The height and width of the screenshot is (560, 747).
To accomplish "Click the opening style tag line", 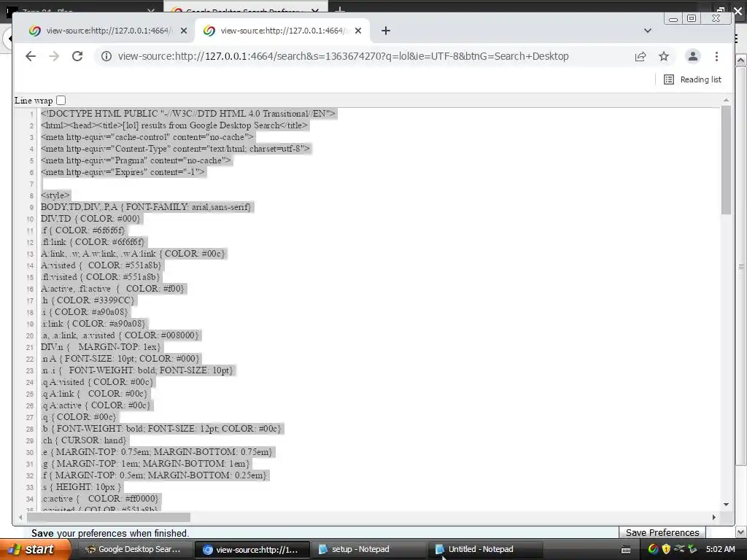I will coord(55,195).
